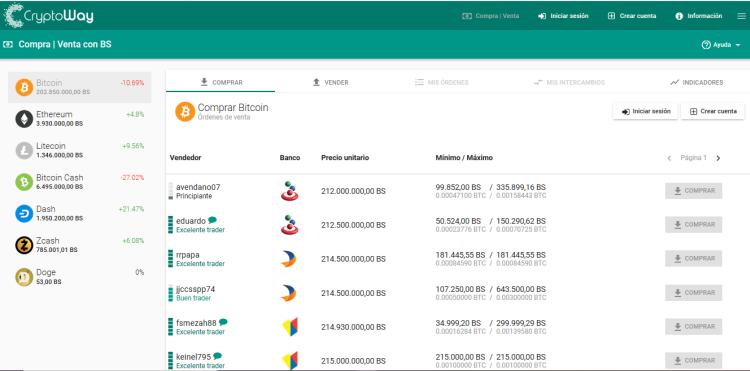Click the CryptoWay logo
Screen dimensions: 750x371
coord(48,16)
